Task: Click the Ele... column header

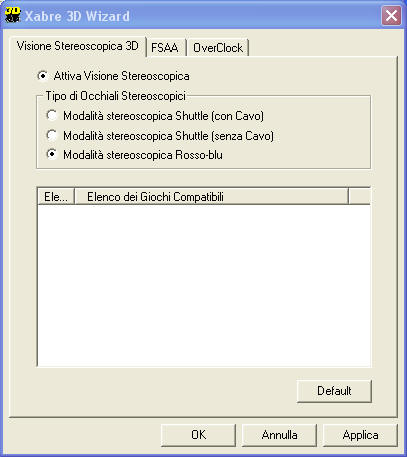Action: click(x=56, y=197)
